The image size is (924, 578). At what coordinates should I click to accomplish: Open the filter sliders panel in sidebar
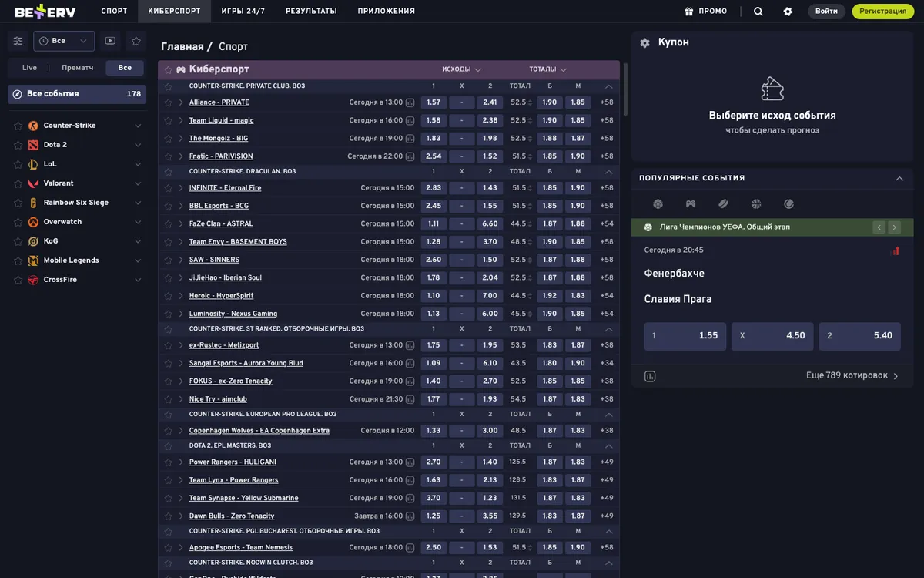[18, 41]
